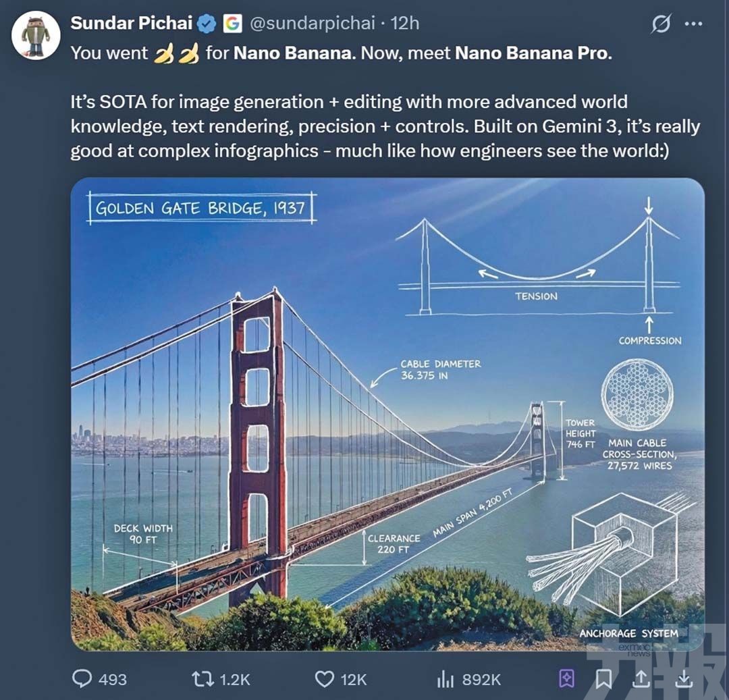
Task: Open the share post menu
Action: (x=644, y=678)
